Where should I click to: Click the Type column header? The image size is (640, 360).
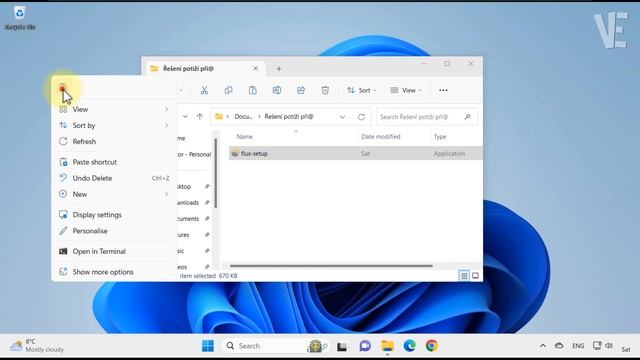point(440,137)
